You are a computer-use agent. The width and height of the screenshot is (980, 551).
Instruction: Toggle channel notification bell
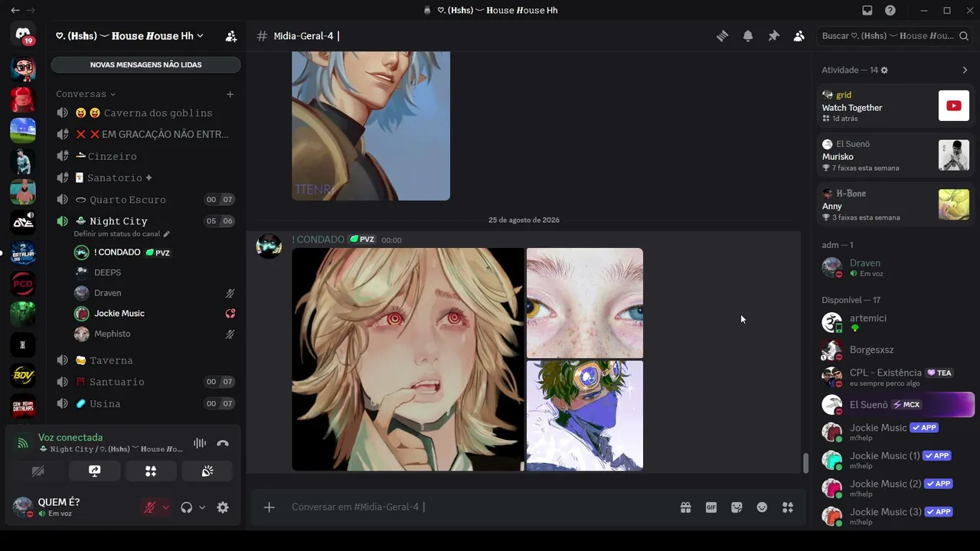[x=748, y=36]
